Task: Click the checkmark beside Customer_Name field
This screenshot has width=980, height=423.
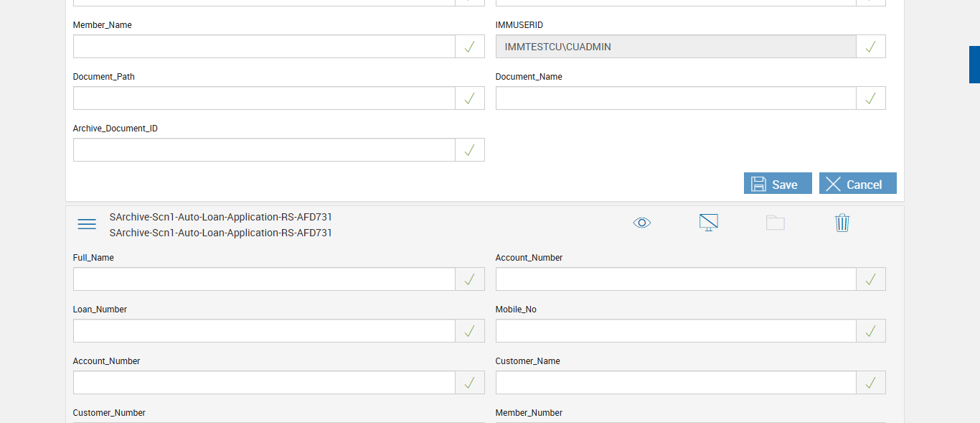Action: click(871, 383)
